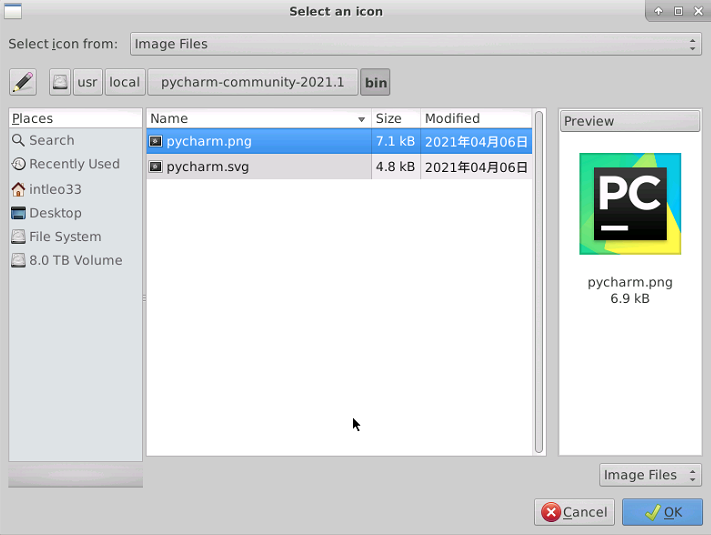Select the pycharm.png file
The image size is (711, 535).
click(339, 141)
